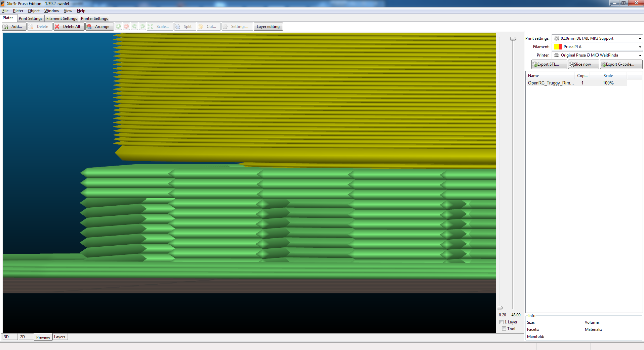Click the object Settings toolbar button

pyautogui.click(x=237, y=27)
